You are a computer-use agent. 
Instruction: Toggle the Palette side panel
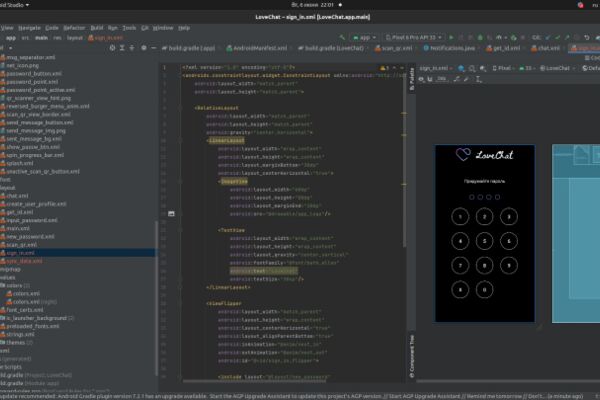point(412,79)
